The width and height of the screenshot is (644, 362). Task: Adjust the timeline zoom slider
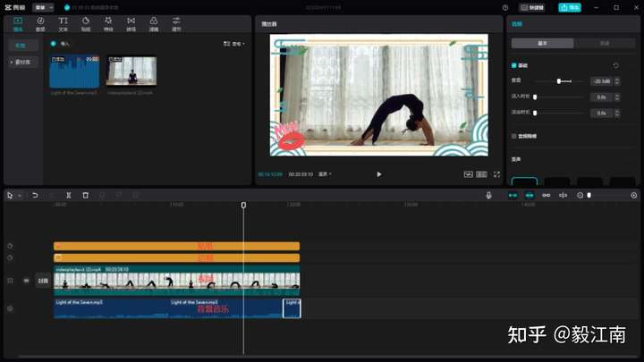coord(589,196)
